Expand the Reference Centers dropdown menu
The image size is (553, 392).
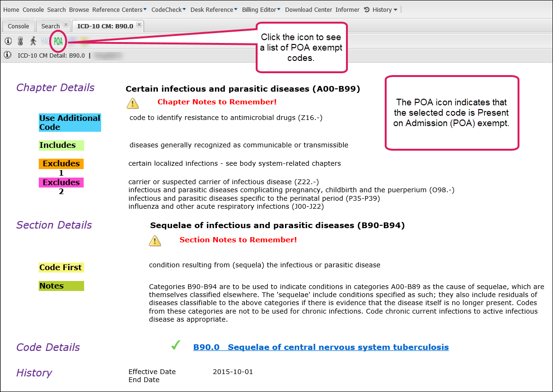pyautogui.click(x=119, y=9)
